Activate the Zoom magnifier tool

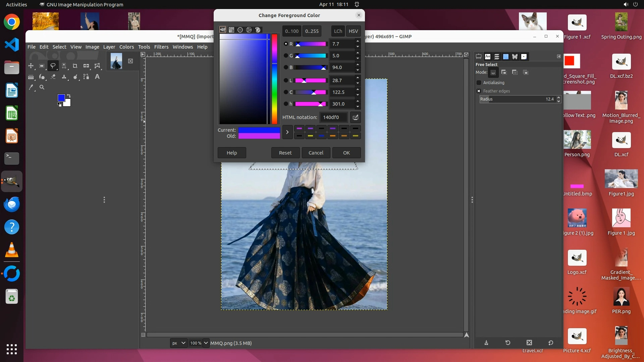pyautogui.click(x=42, y=87)
